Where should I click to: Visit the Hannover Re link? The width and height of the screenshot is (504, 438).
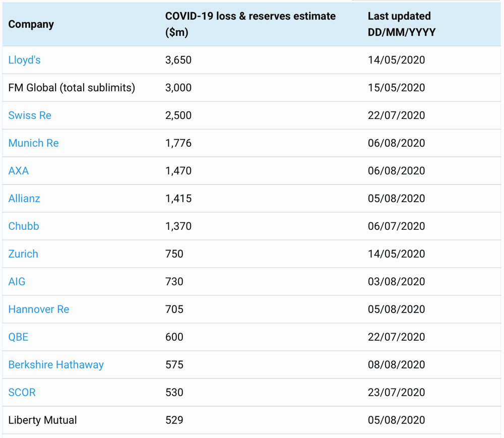(39, 309)
